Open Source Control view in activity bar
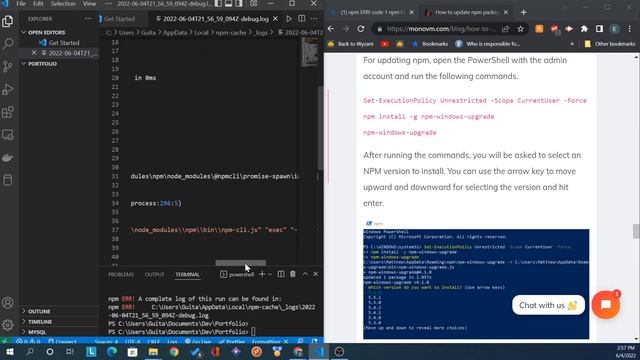This screenshot has height=360, width=640. [x=8, y=67]
